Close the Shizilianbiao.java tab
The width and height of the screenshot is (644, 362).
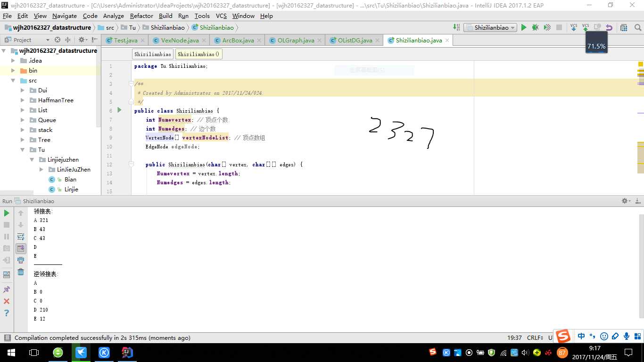coord(447,41)
